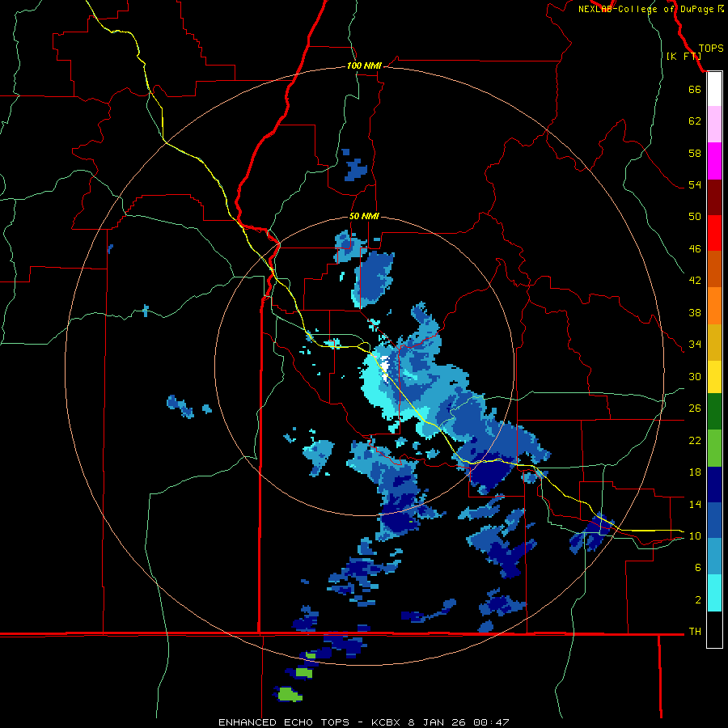This screenshot has height=728, width=728.
Task: Select the light green legend swatch
Action: (714, 448)
